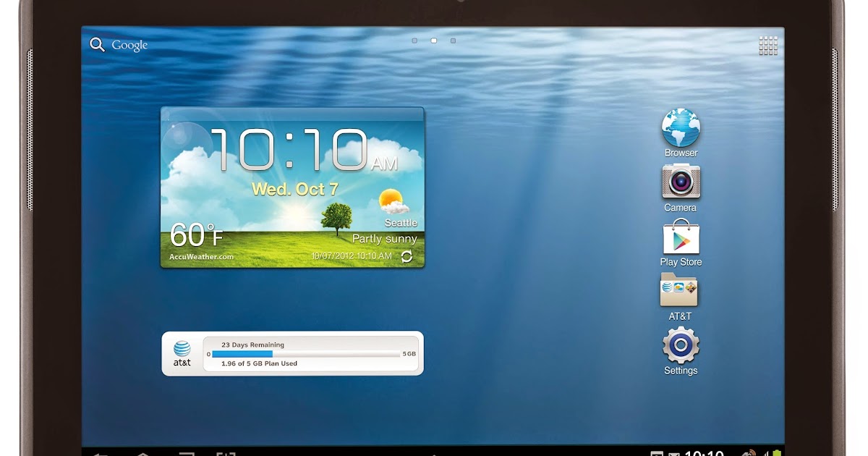This screenshot has width=868, height=456.
Task: Launch the Camera app
Action: pyautogui.click(x=680, y=182)
